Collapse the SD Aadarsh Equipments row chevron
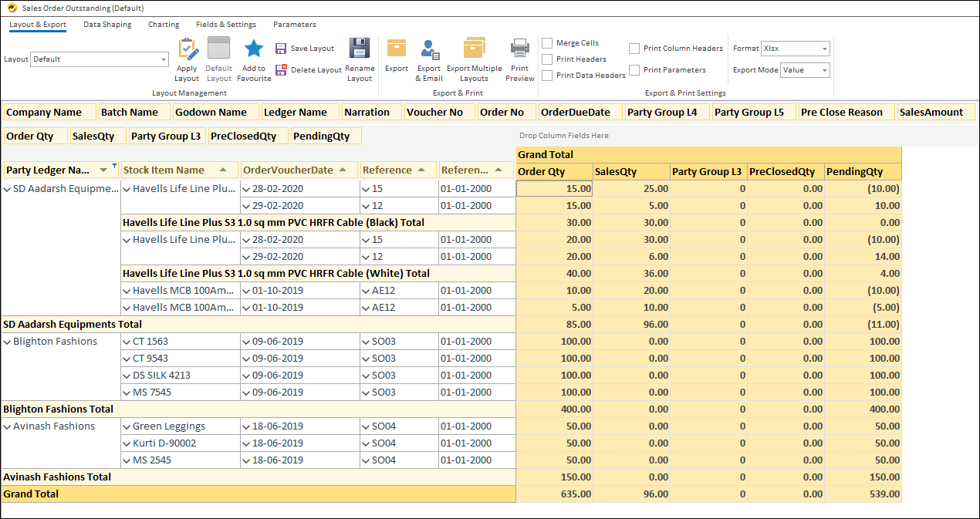This screenshot has height=519, width=980. [8, 188]
